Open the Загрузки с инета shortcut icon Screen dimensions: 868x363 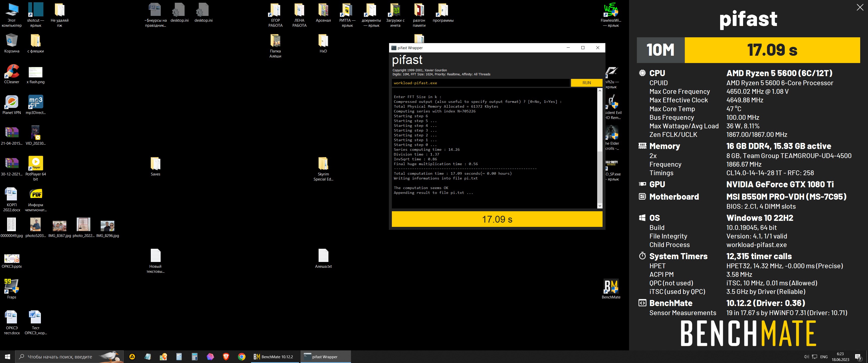coord(395,15)
